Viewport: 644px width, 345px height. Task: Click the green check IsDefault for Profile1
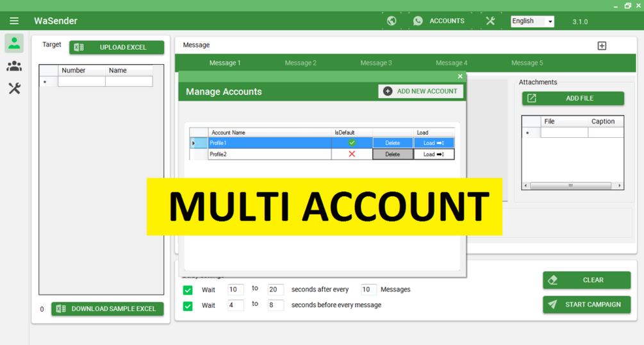tap(352, 143)
